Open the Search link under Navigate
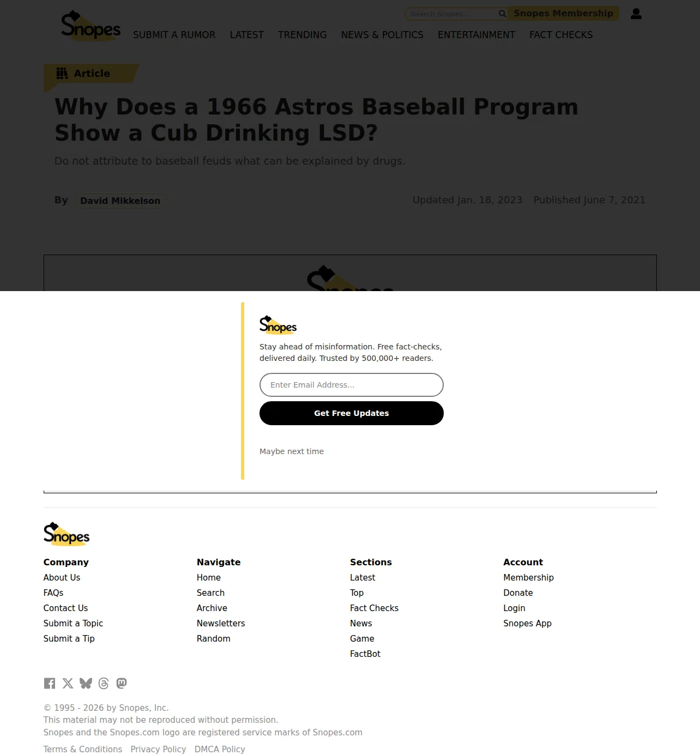 click(210, 593)
